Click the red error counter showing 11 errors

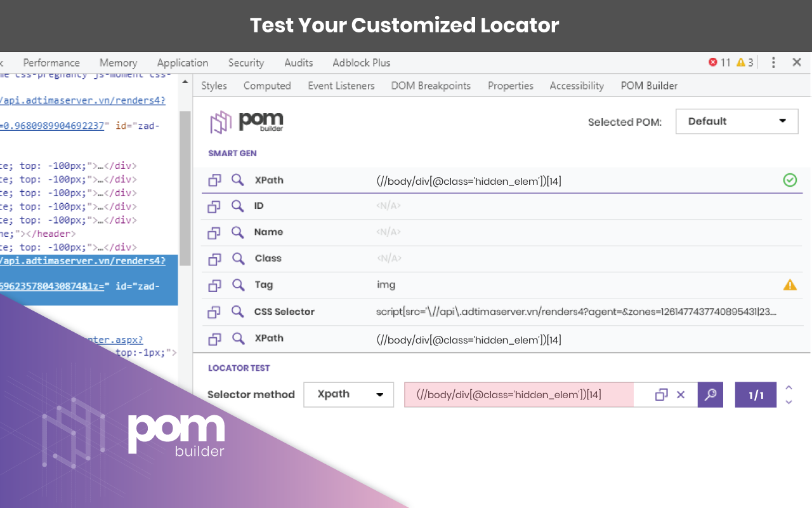coord(717,63)
